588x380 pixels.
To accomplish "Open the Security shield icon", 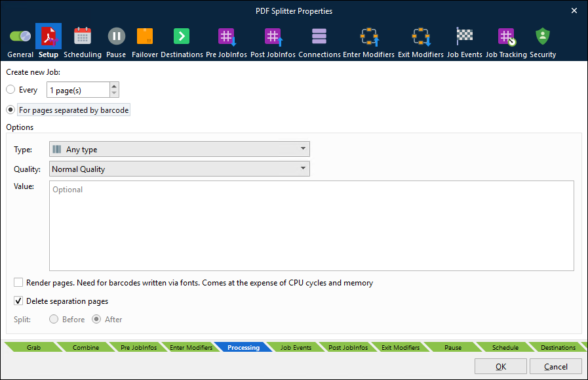I will pos(543,36).
